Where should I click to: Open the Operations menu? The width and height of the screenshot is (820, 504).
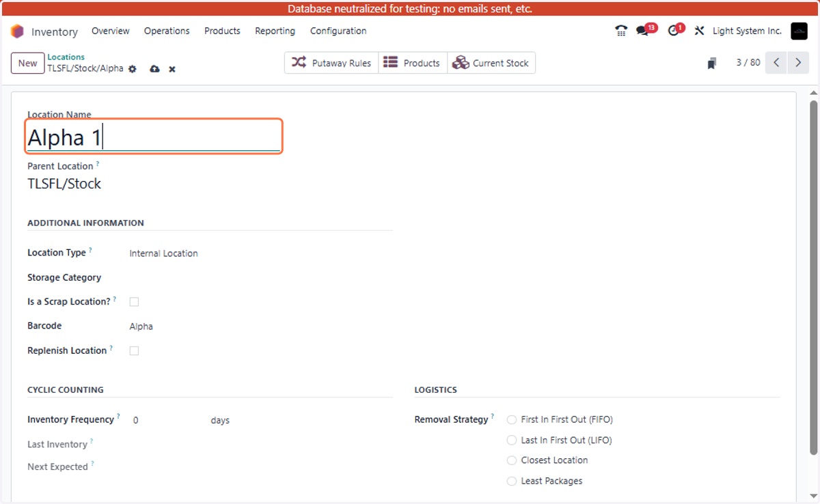point(167,31)
